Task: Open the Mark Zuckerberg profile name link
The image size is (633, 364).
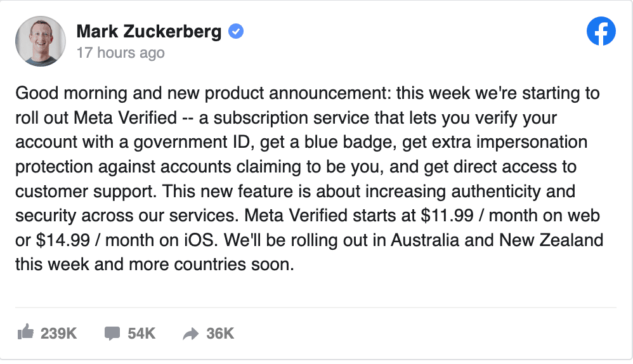Action: pyautogui.click(x=149, y=31)
